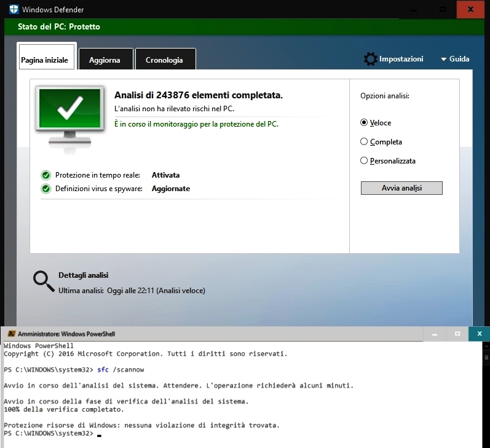Screen dimensions: 490x448
Task: Click the 'sfc /scannow' command line in PowerShell
Action: tap(74, 369)
